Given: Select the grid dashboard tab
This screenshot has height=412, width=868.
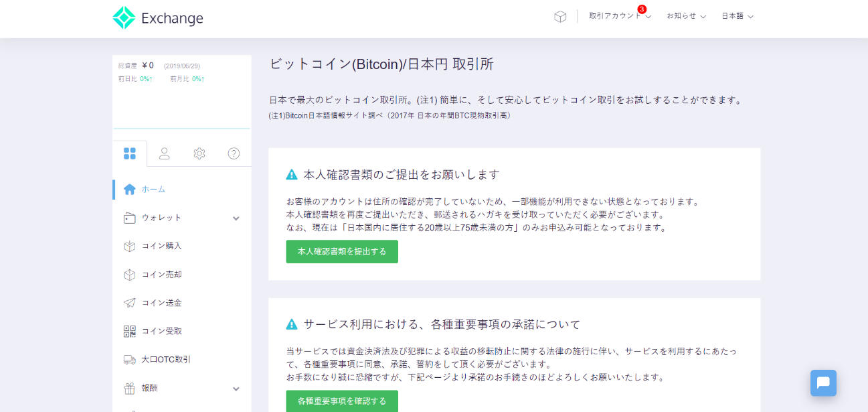Looking at the screenshot, I should point(130,153).
